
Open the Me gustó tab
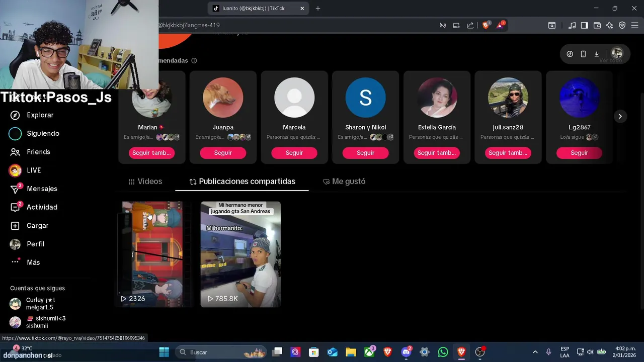coord(344,182)
